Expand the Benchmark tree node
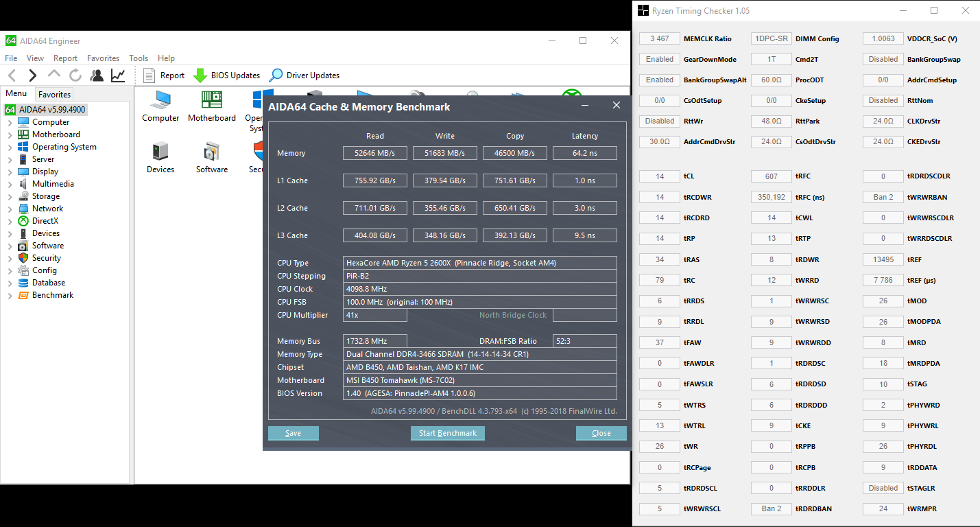 coord(10,295)
